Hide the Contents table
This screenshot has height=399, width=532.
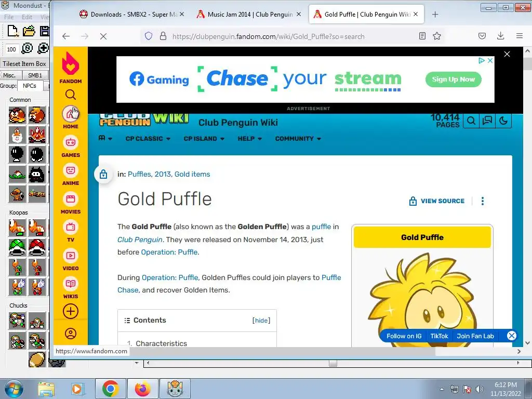pyautogui.click(x=261, y=320)
